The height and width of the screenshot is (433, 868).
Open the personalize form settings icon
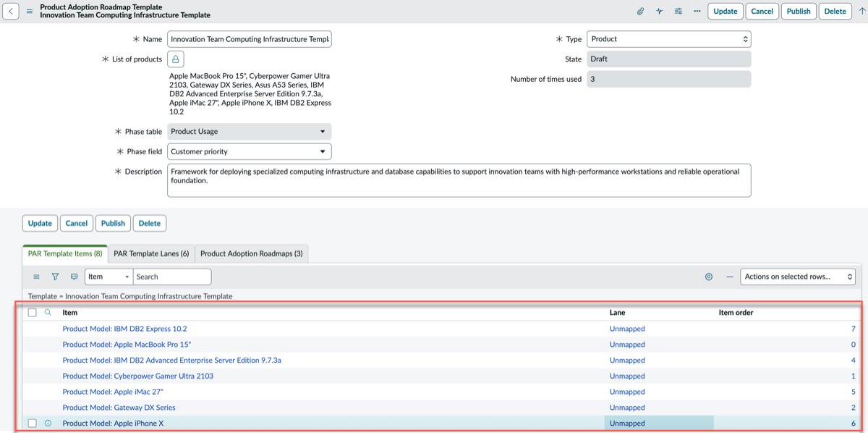tap(678, 11)
